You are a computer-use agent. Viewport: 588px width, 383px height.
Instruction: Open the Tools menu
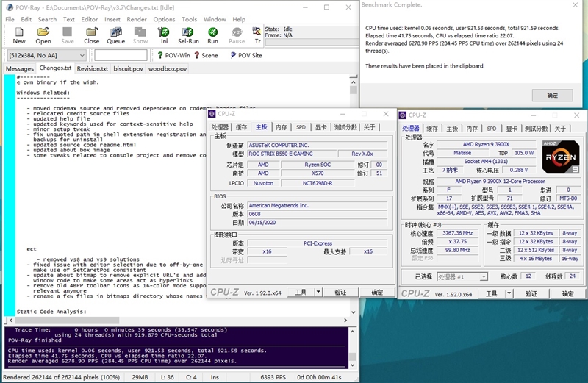(x=190, y=19)
